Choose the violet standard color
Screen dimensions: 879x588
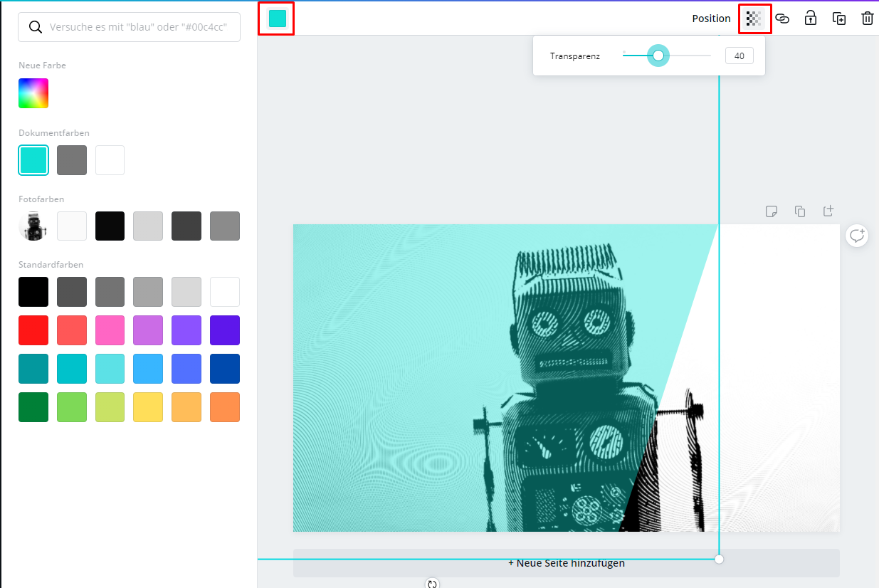click(186, 330)
